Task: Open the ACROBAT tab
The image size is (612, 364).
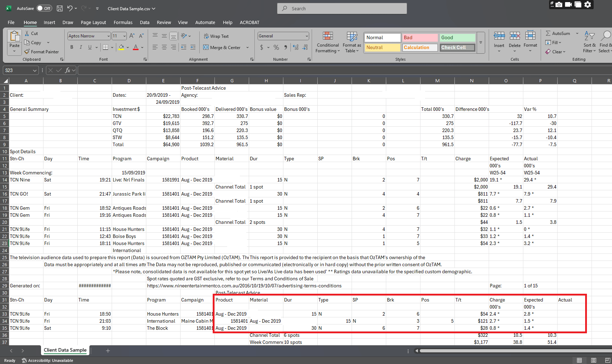Action: point(249,22)
